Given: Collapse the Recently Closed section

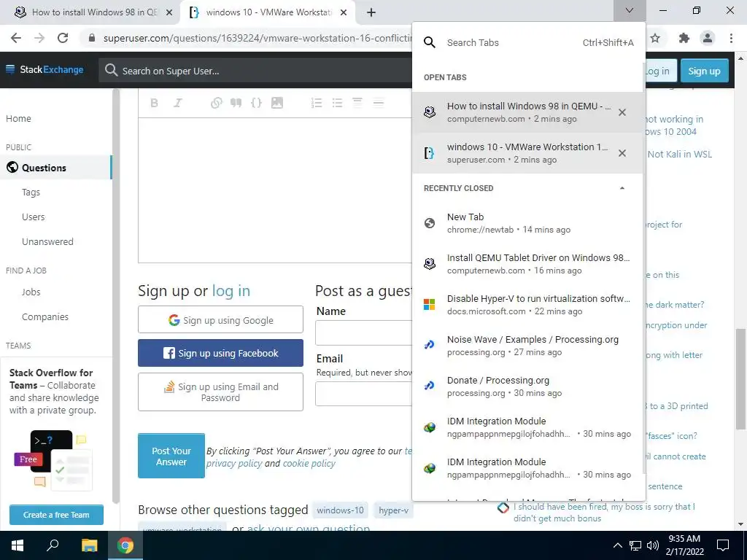Looking at the screenshot, I should (622, 188).
